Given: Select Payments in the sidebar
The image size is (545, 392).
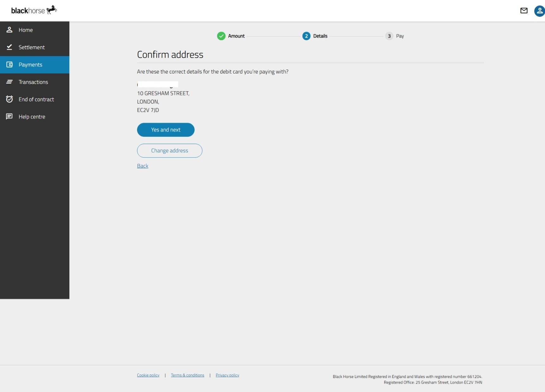Looking at the screenshot, I should 34,65.
